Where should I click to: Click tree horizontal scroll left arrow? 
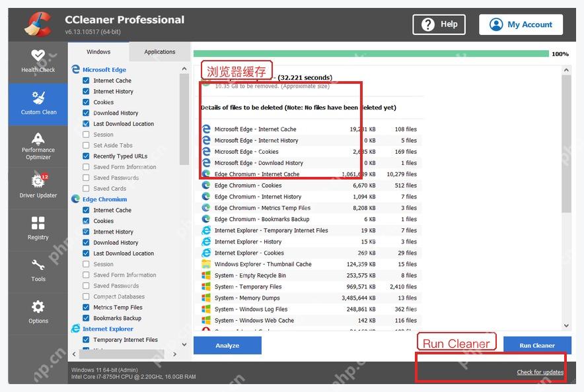pyautogui.click(x=74, y=354)
